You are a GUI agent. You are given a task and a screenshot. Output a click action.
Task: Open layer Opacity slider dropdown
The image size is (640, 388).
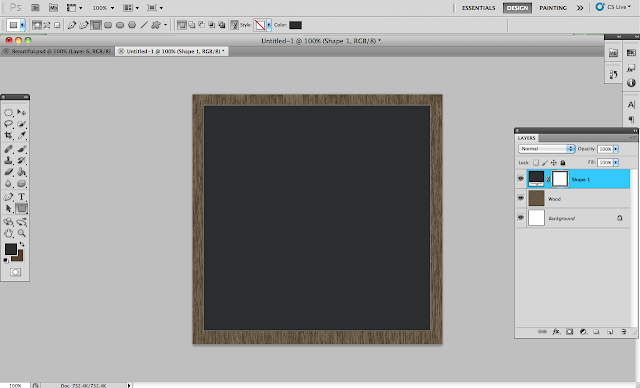tap(616, 149)
